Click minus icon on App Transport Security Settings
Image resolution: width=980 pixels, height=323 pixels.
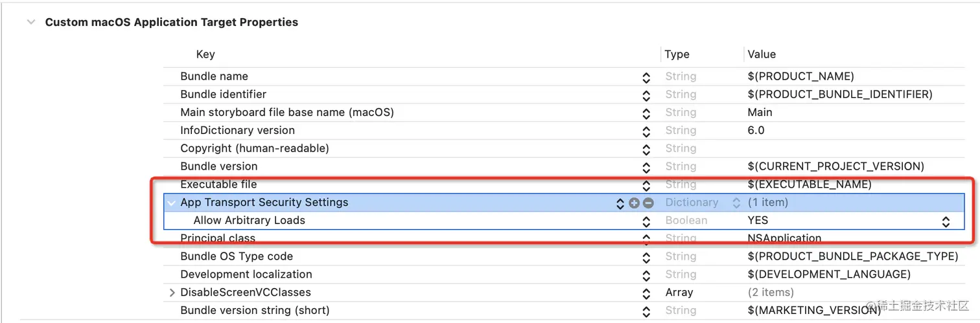tap(648, 203)
